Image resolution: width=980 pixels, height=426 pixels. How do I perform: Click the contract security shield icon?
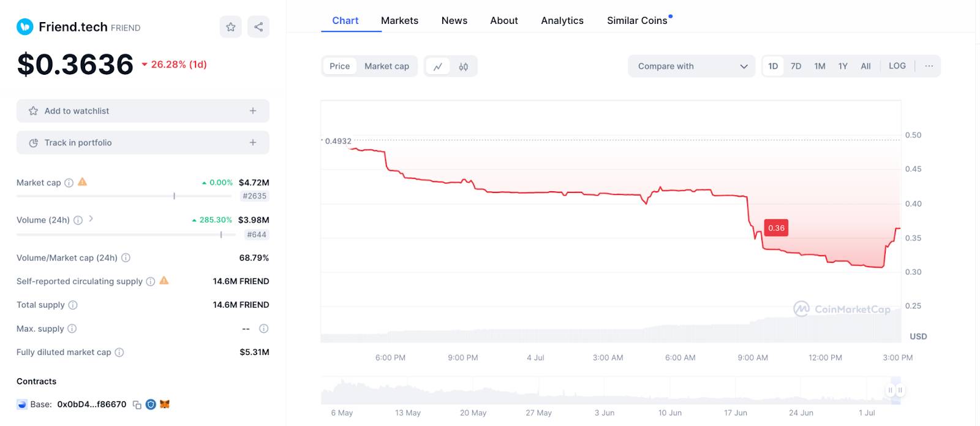click(151, 405)
